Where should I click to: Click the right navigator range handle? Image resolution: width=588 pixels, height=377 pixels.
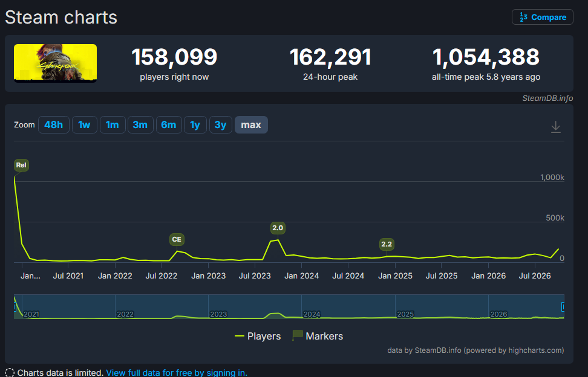(563, 307)
